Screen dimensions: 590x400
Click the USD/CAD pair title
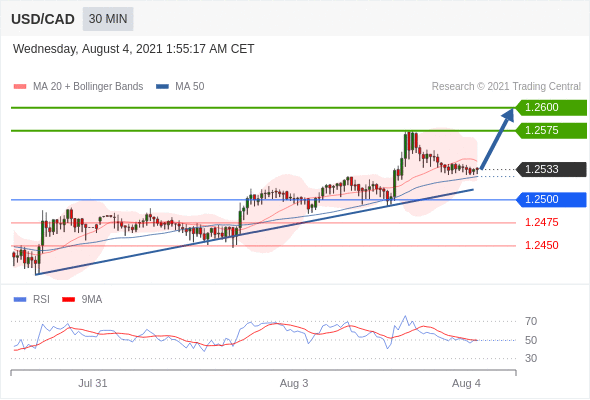pyautogui.click(x=43, y=19)
